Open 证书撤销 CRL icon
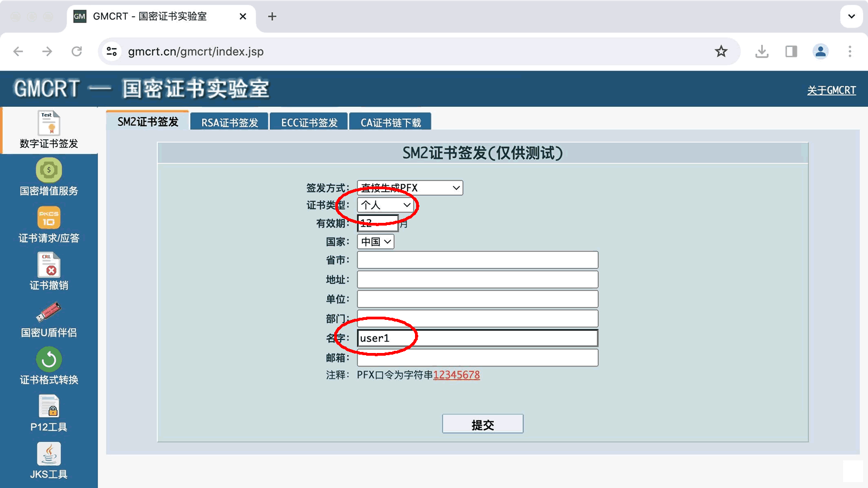 pyautogui.click(x=49, y=265)
